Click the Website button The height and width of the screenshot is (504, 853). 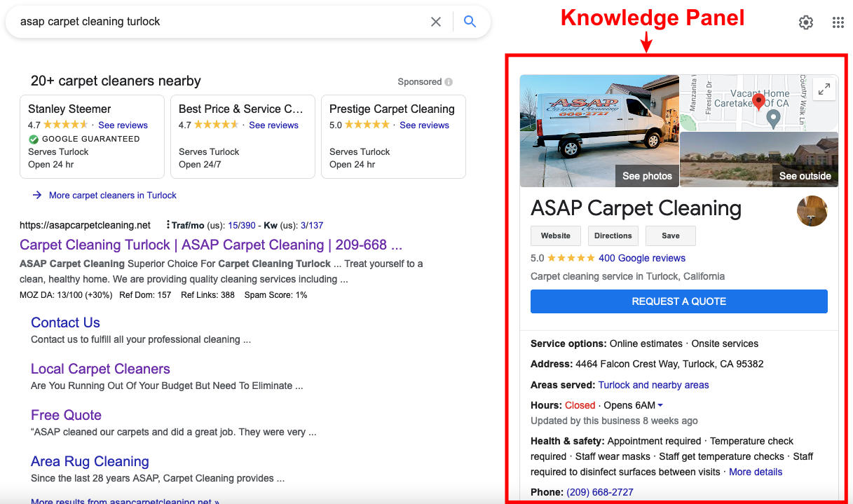point(555,236)
